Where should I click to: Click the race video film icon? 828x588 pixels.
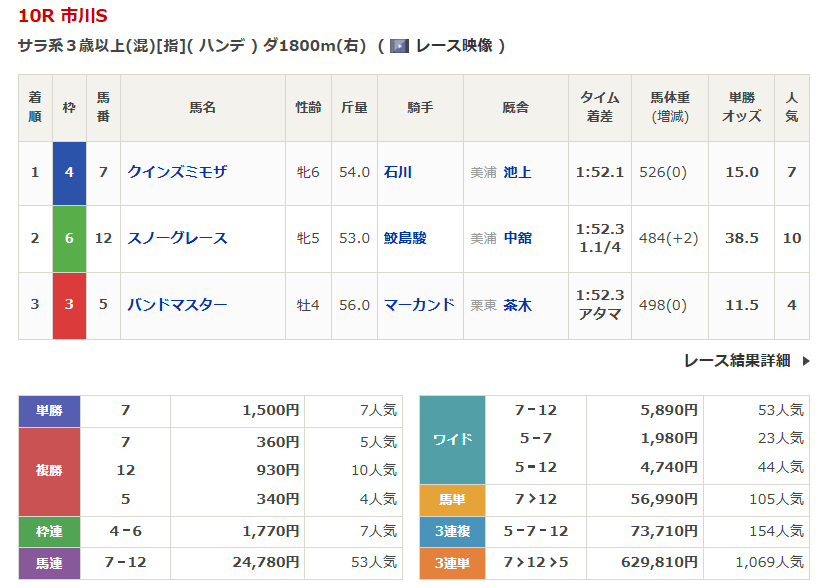[x=400, y=46]
